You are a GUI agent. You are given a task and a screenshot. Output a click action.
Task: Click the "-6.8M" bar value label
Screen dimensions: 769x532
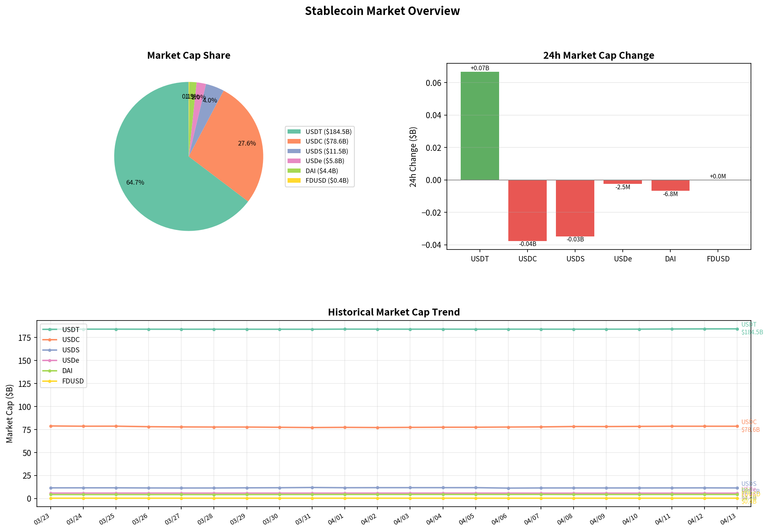(x=670, y=194)
